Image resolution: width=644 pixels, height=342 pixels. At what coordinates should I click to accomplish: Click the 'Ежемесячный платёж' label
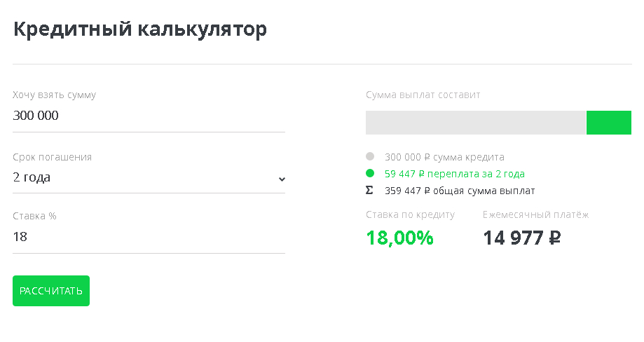(x=535, y=214)
